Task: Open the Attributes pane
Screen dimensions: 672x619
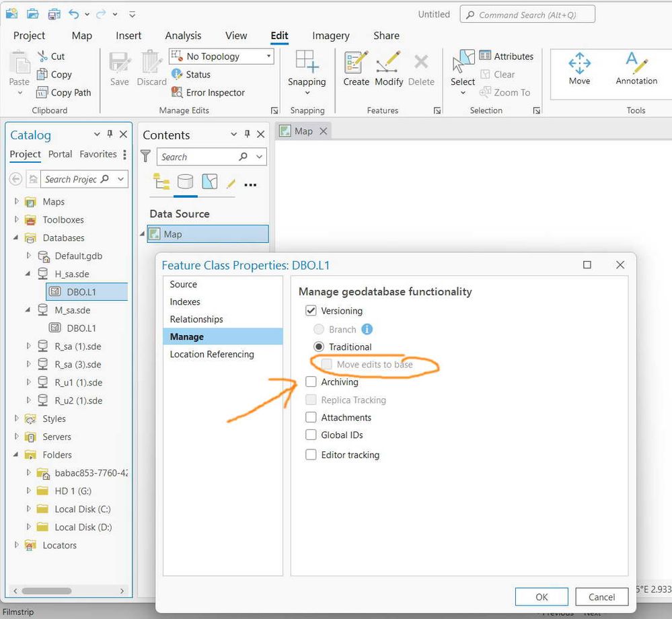Action: [506, 56]
